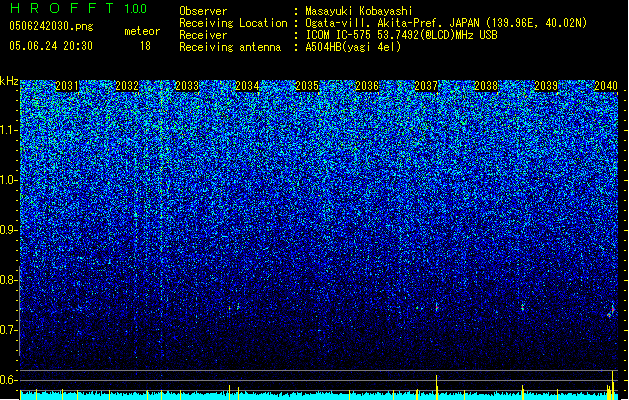Click the 'Observer' field label
Viewport: 629px width, 400px height.
(203, 11)
